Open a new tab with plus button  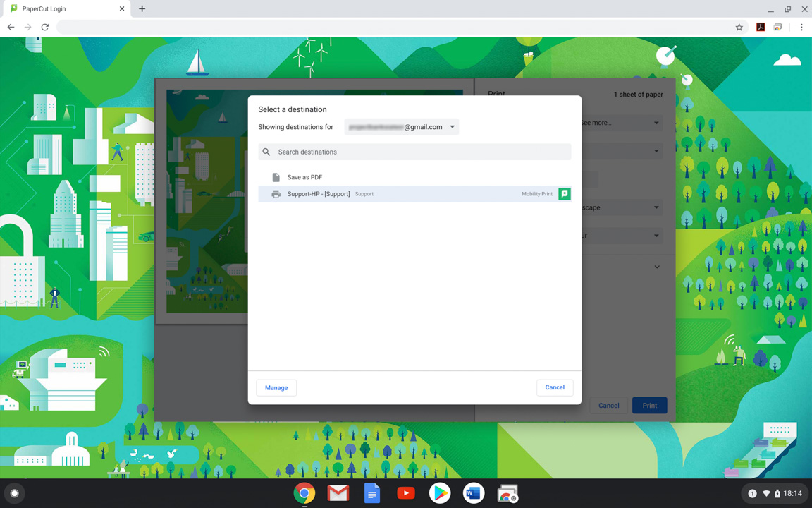[142, 8]
